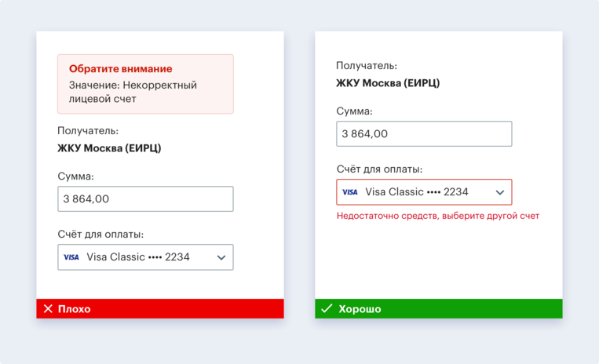Expand the left account dropdown chevron
This screenshot has width=599, height=364.
coord(221,257)
